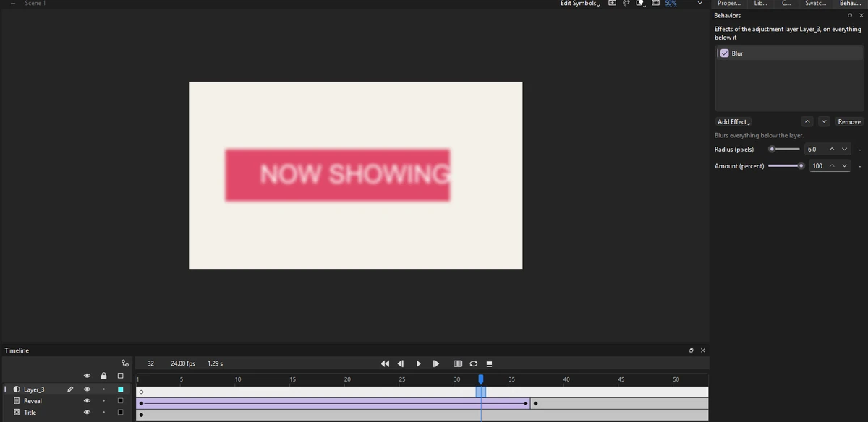Open the tab labeled C...
868x422 pixels.
tap(786, 4)
